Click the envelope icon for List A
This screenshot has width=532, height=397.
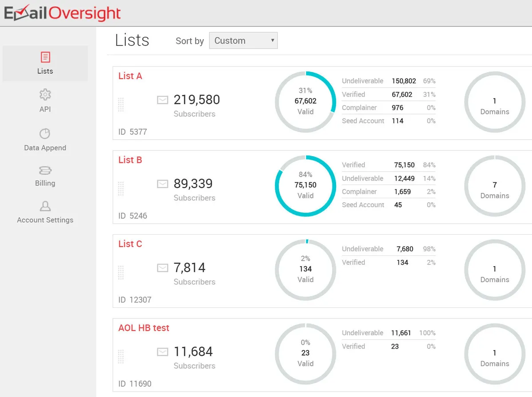163,100
